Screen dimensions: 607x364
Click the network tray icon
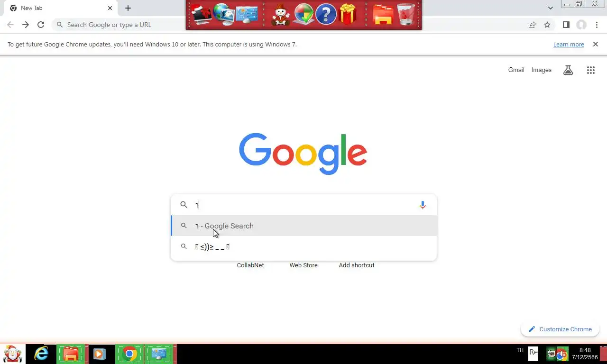tap(552, 354)
